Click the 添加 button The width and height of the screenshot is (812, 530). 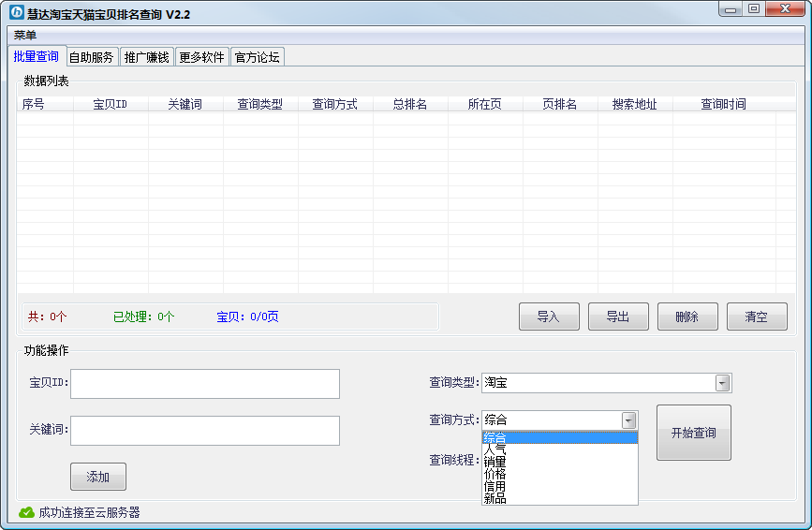pyautogui.click(x=98, y=477)
